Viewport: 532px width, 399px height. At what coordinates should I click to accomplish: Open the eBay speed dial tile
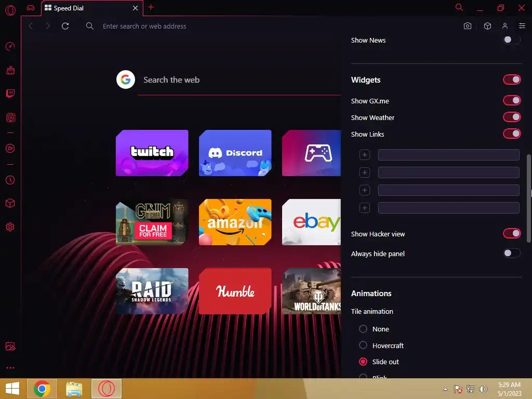coord(312,222)
